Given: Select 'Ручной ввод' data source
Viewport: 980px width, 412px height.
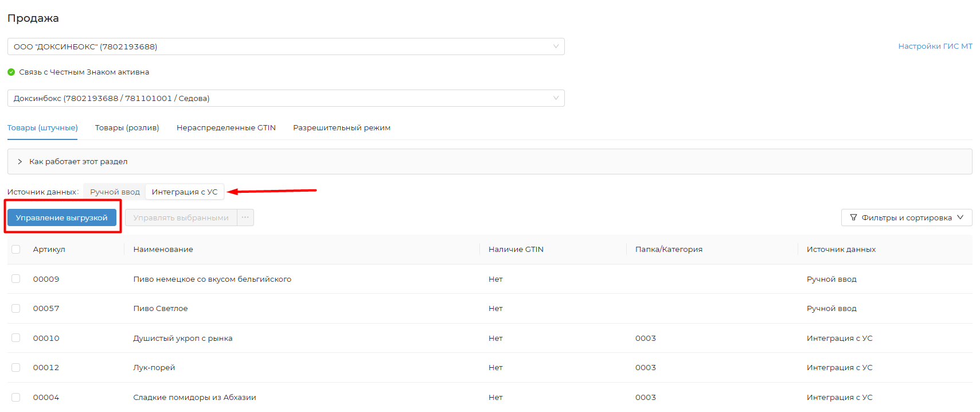Looking at the screenshot, I should point(115,192).
